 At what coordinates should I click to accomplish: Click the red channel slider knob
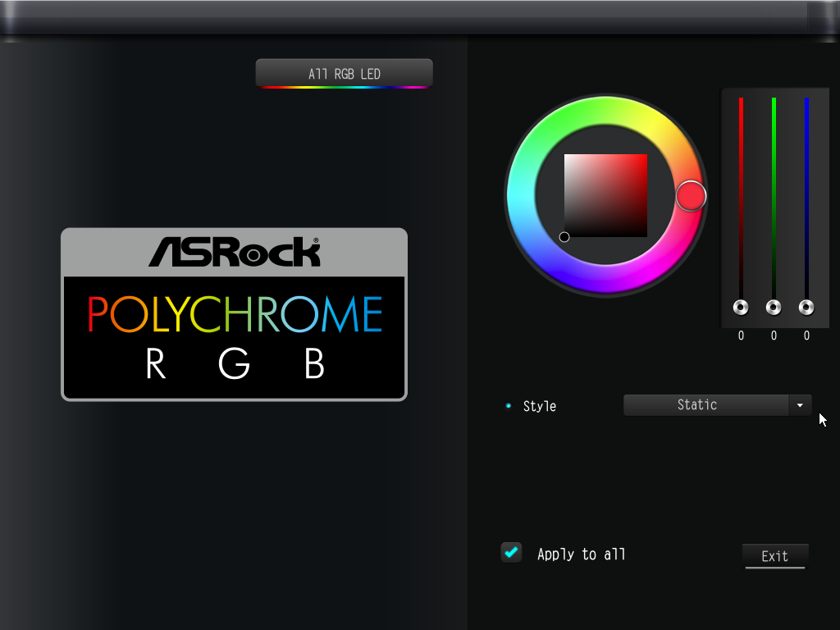[x=741, y=308]
